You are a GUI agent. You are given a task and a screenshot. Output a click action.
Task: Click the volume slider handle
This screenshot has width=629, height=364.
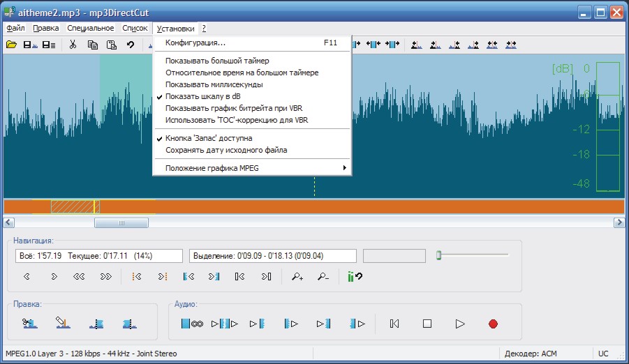coord(439,255)
